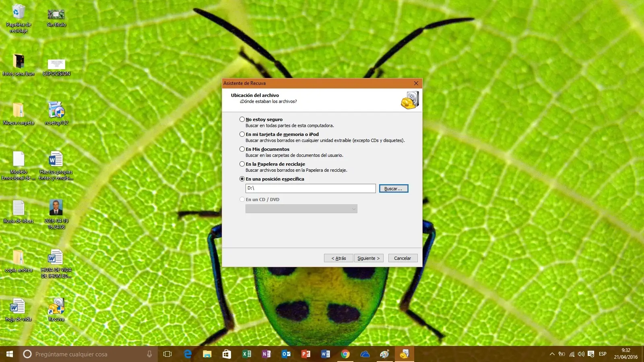Go back with the '< Atrás' button

coord(339,258)
